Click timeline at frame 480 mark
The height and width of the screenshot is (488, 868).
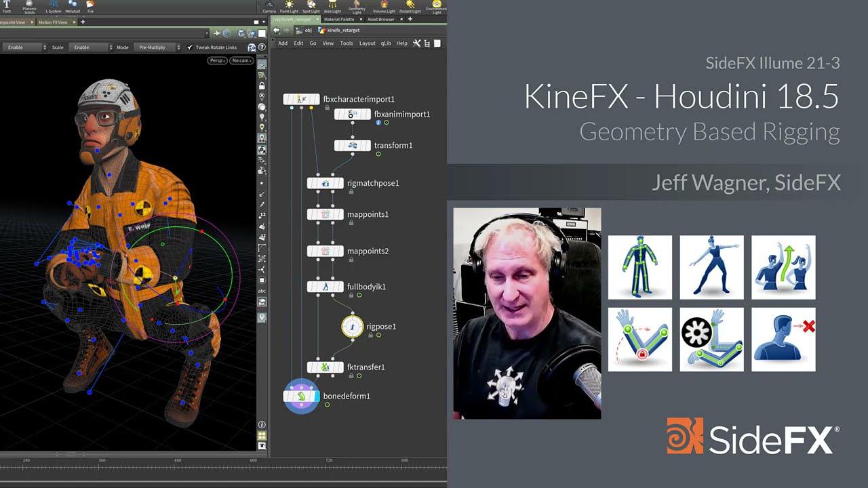point(178,461)
